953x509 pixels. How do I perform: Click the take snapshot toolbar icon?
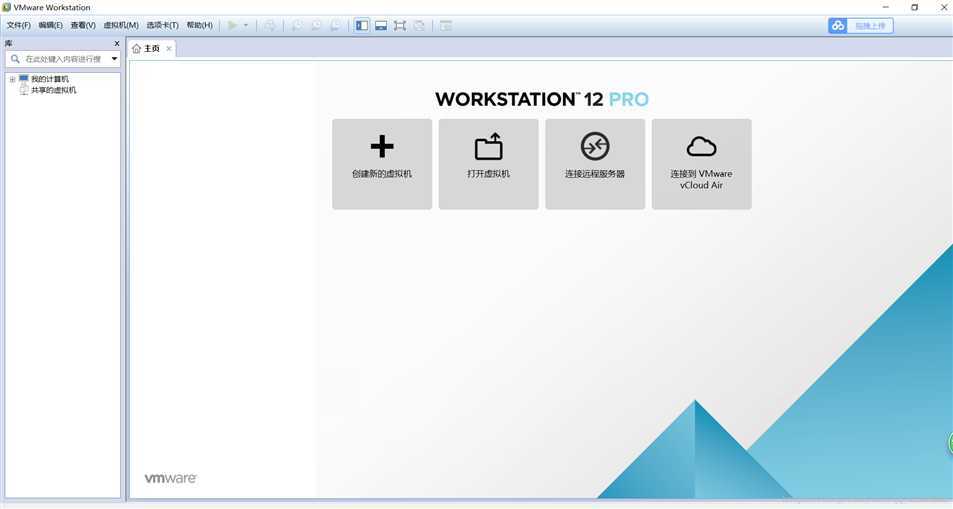tap(297, 26)
